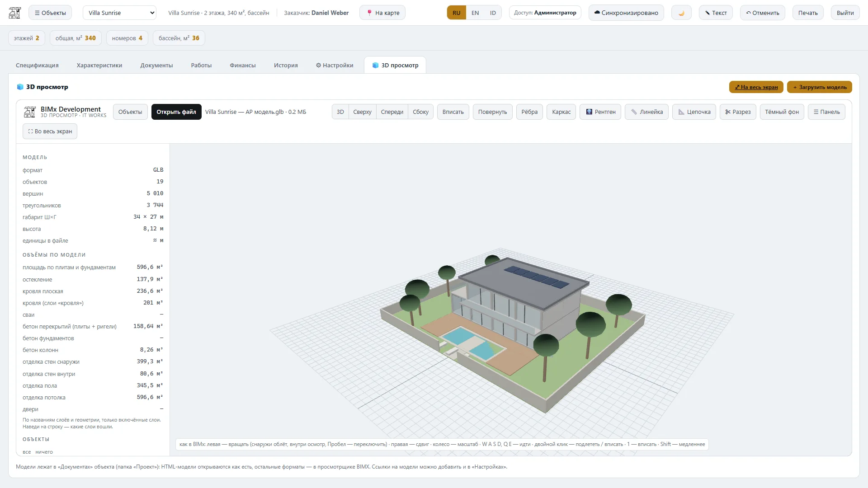Undo the last action with Отменить

[x=763, y=13]
